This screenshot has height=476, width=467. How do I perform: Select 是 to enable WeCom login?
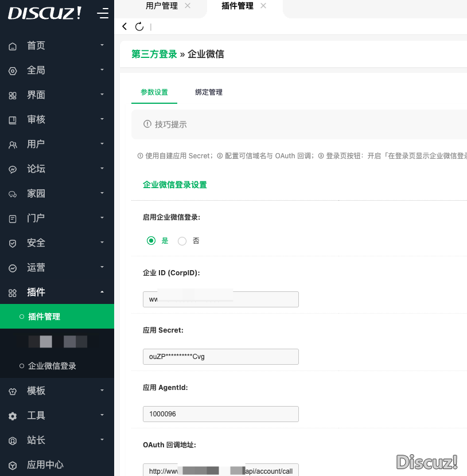point(151,240)
